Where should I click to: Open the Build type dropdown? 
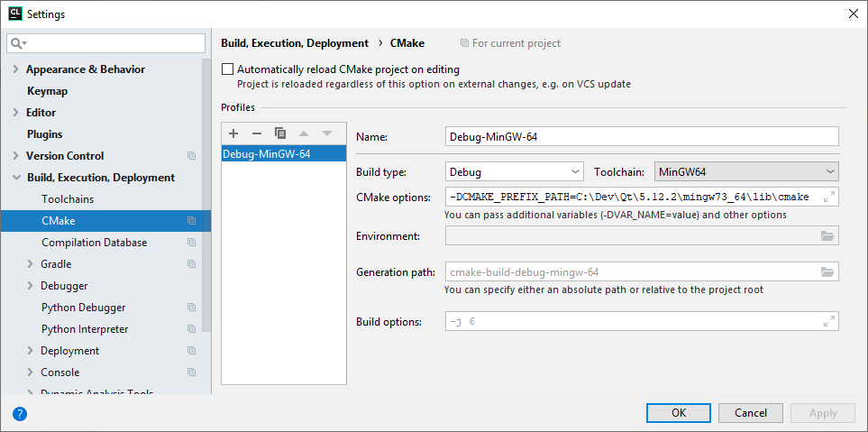point(515,172)
